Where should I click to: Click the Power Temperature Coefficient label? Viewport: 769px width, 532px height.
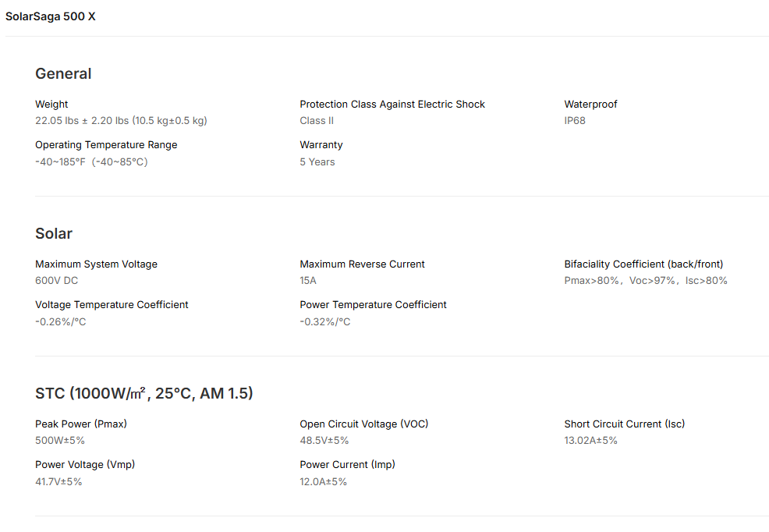pos(373,305)
